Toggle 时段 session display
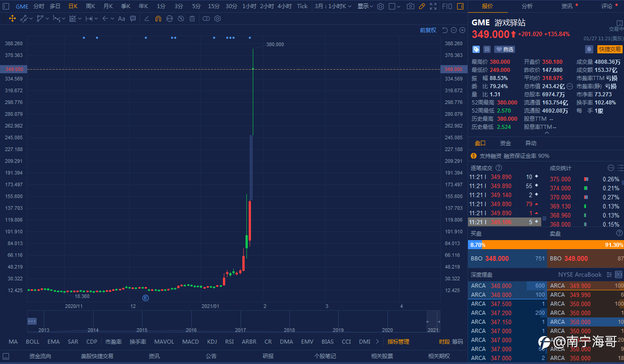624x364 pixels. point(444,342)
